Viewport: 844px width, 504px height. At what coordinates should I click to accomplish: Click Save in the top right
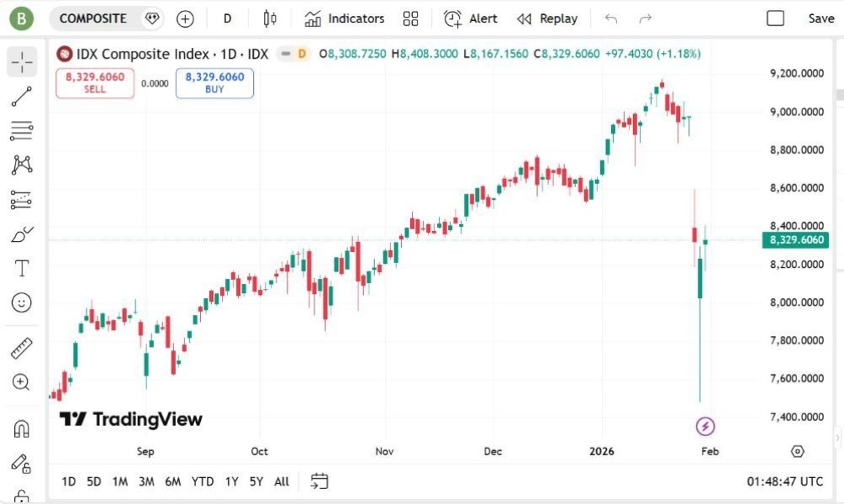coord(821,18)
